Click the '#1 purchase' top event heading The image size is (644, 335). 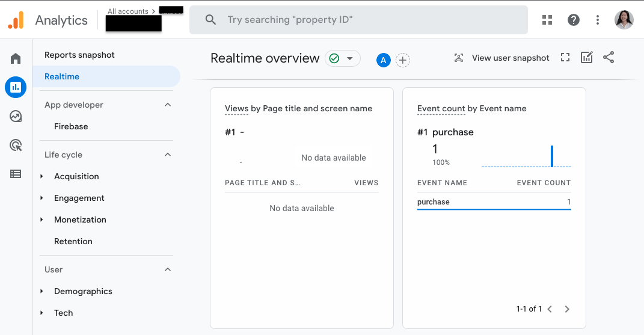[x=445, y=132]
